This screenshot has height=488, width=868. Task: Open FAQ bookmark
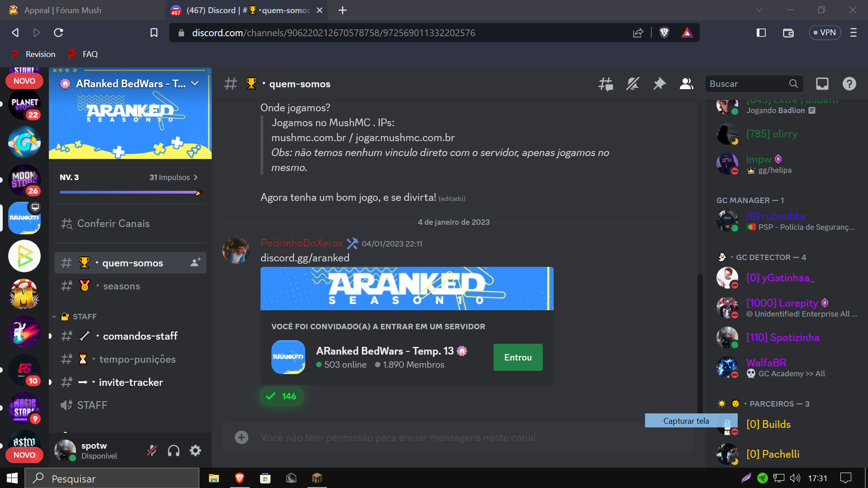(83, 54)
